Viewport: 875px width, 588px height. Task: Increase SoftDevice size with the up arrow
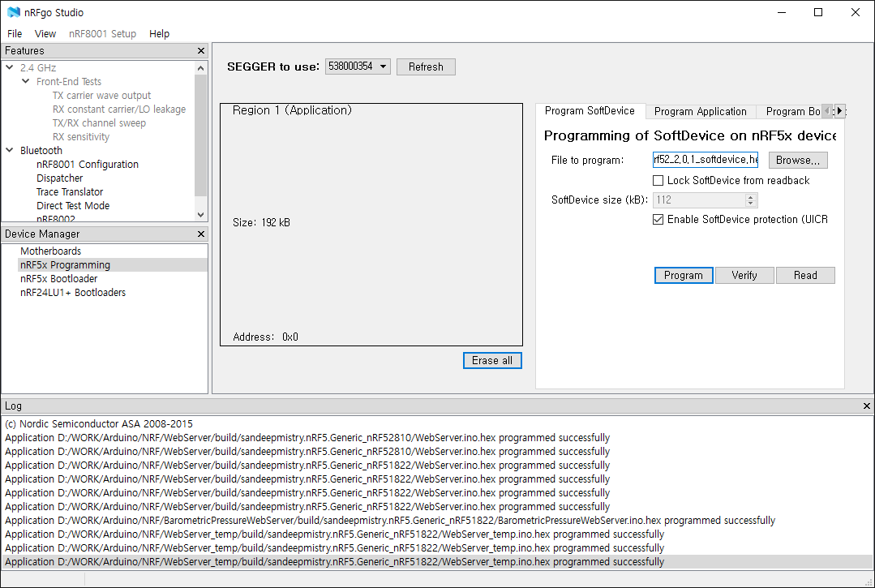click(x=751, y=196)
